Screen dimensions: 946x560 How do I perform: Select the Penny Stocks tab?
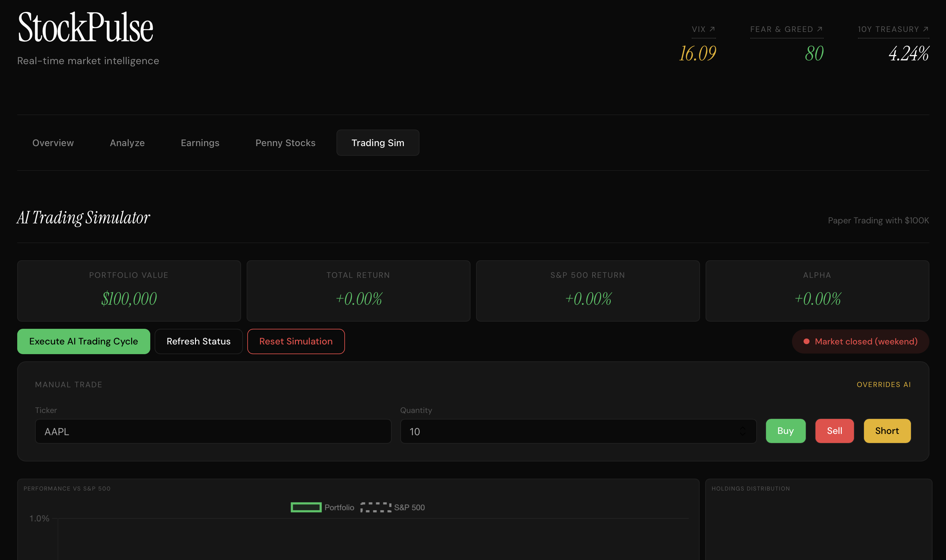pyautogui.click(x=285, y=143)
